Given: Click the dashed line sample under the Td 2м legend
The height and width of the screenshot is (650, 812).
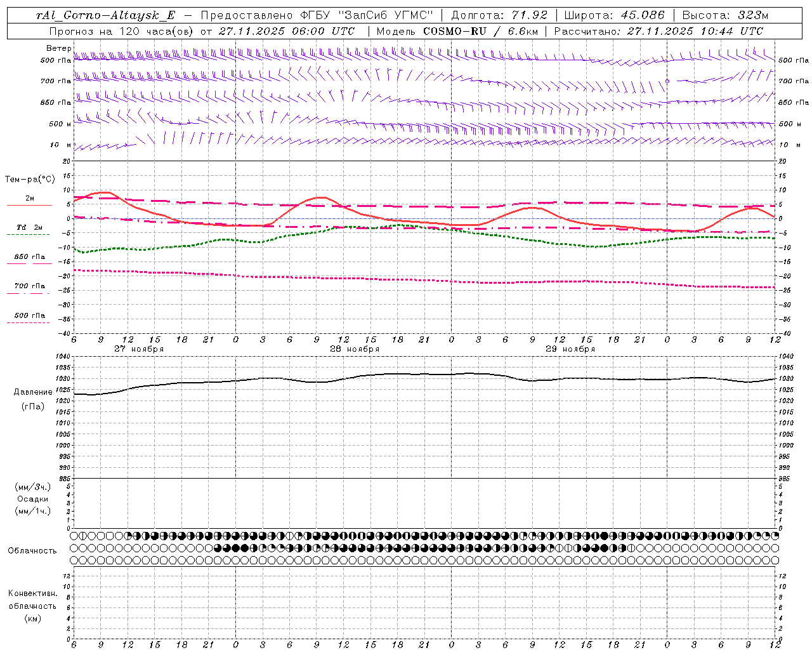Looking at the screenshot, I should click(x=29, y=235).
